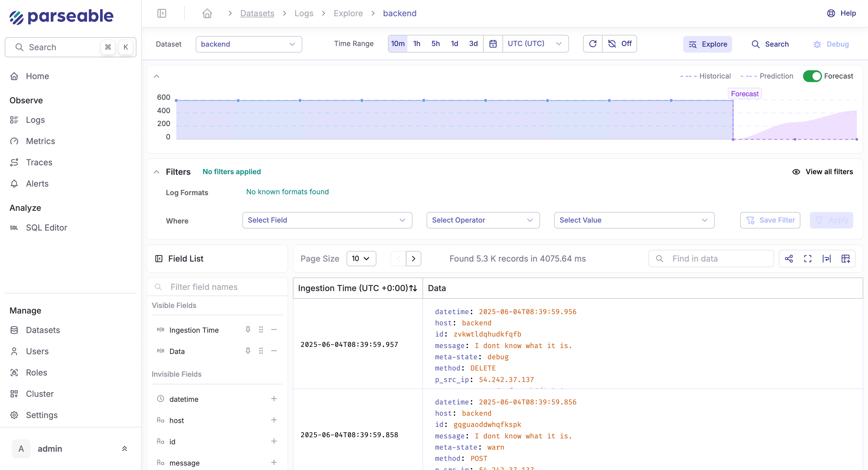Image resolution: width=868 pixels, height=470 pixels.
Task: Disable the Forecast toggle
Action: pos(812,76)
